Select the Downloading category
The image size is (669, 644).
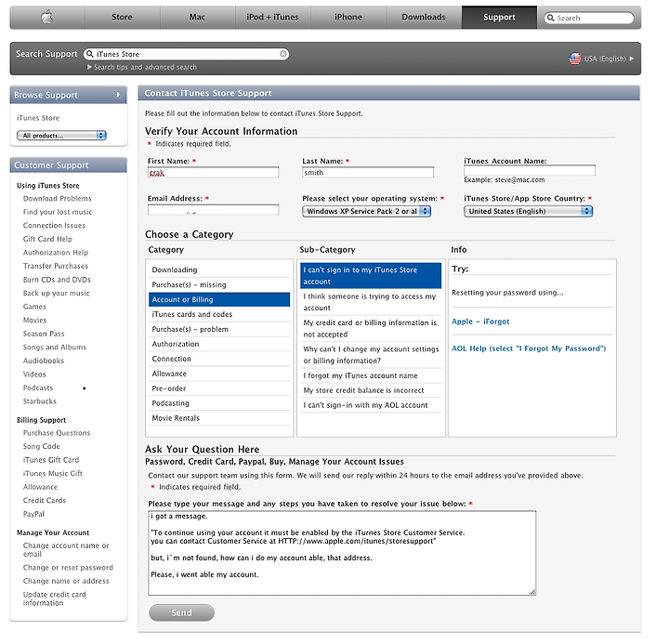point(219,269)
